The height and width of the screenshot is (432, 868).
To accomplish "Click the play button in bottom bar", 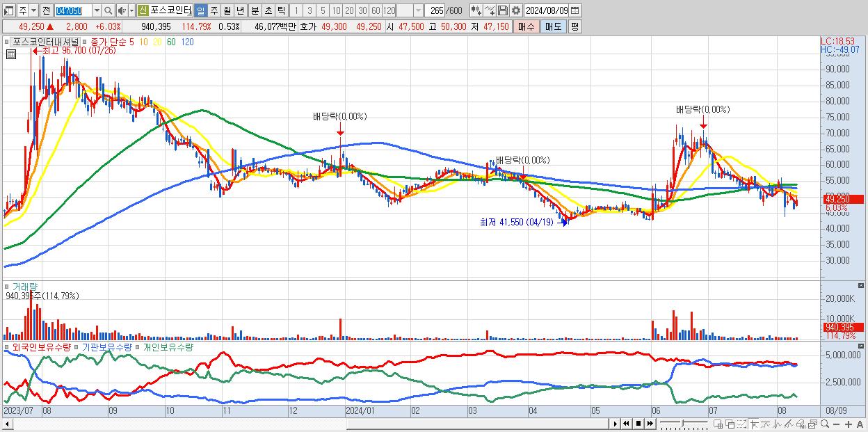I will (x=616, y=424).
